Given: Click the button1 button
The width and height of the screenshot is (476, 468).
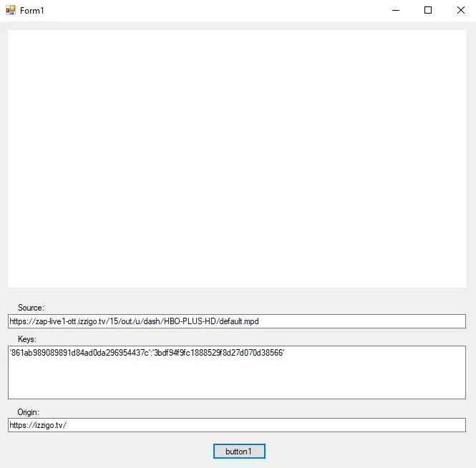Looking at the screenshot, I should [x=239, y=451].
